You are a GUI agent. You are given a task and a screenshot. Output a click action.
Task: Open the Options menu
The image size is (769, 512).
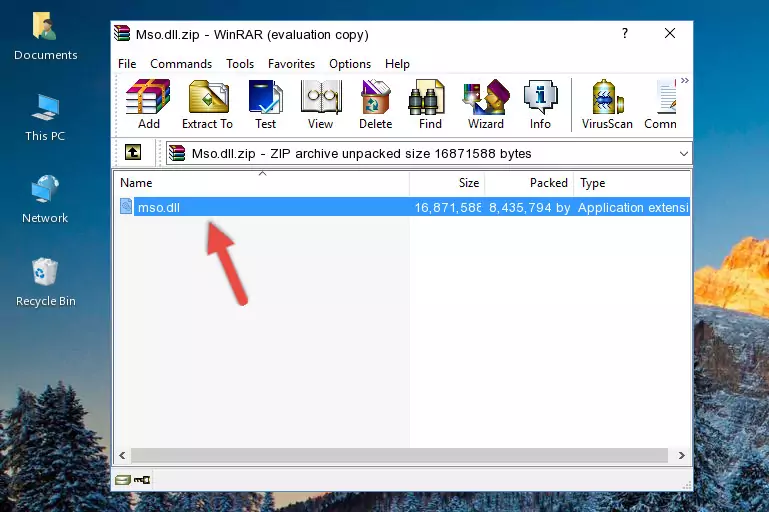[x=350, y=64]
